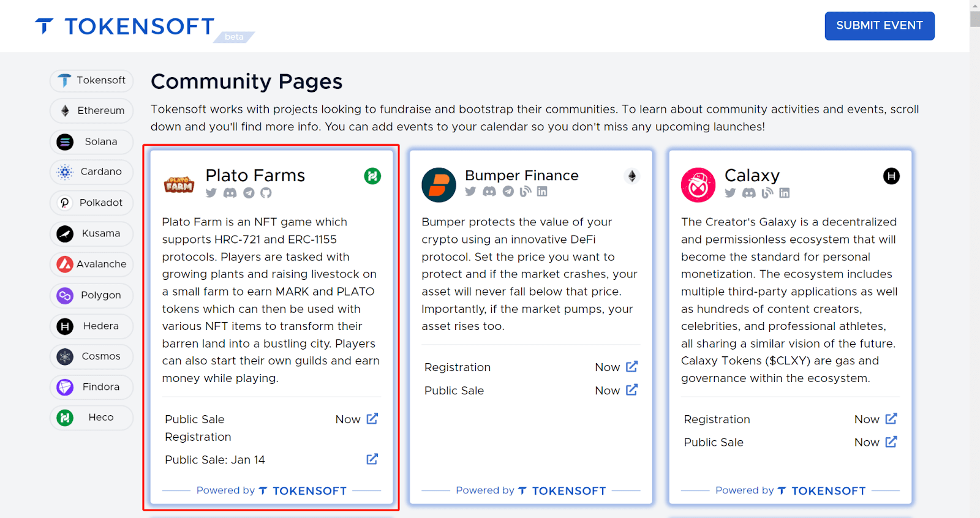
Task: Click Powered by Tokensoft on Calaxy card
Action: pyautogui.click(x=791, y=490)
